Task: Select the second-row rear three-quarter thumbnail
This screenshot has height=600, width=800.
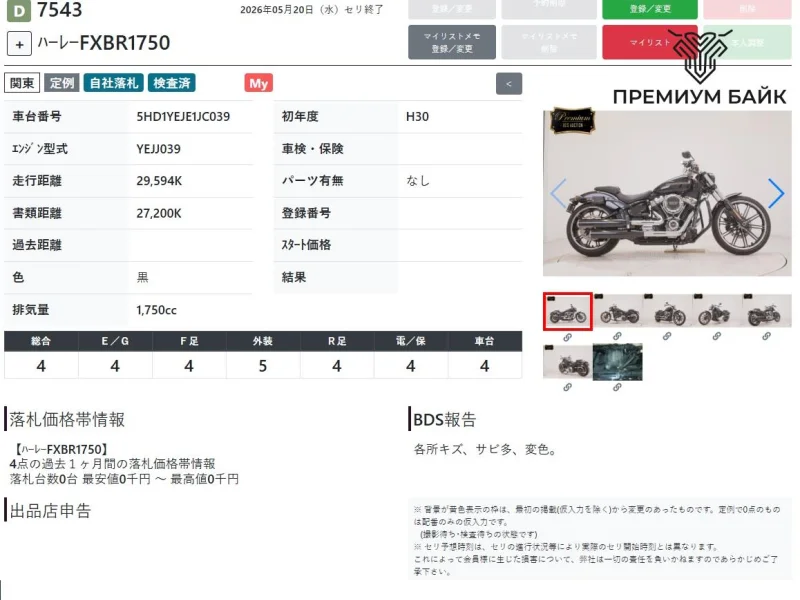Action: click(567, 362)
